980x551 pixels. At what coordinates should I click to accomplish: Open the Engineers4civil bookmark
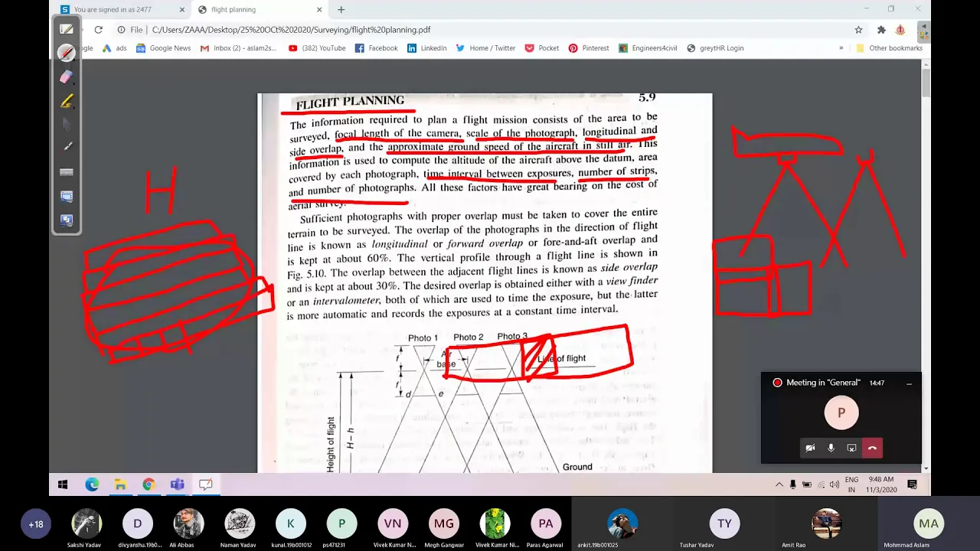pos(648,48)
